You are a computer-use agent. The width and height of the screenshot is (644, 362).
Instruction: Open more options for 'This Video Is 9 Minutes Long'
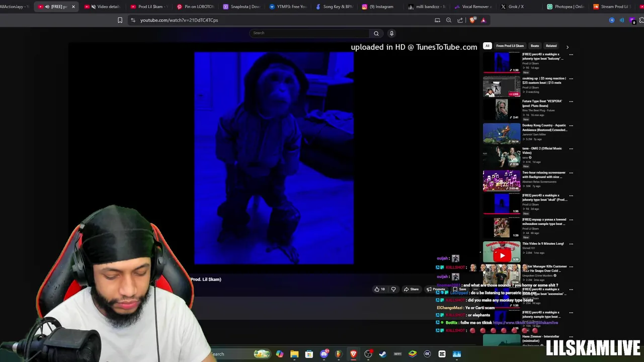pyautogui.click(x=571, y=244)
